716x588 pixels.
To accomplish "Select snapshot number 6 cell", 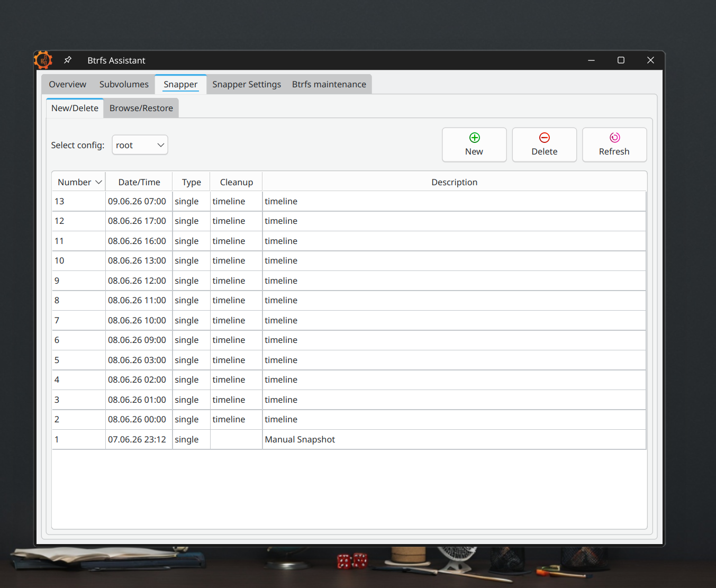I will pyautogui.click(x=79, y=340).
